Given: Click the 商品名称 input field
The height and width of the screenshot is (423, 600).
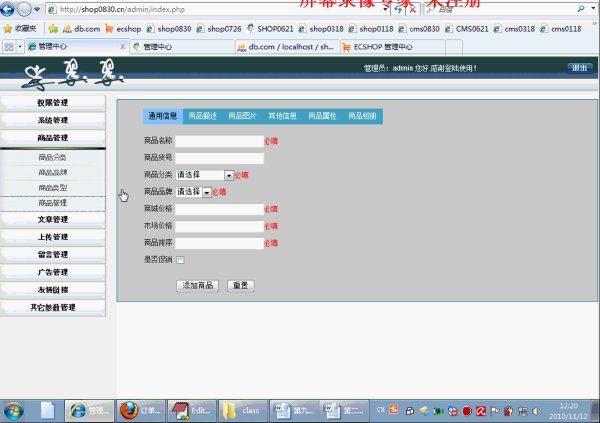Looking at the screenshot, I should (220, 141).
